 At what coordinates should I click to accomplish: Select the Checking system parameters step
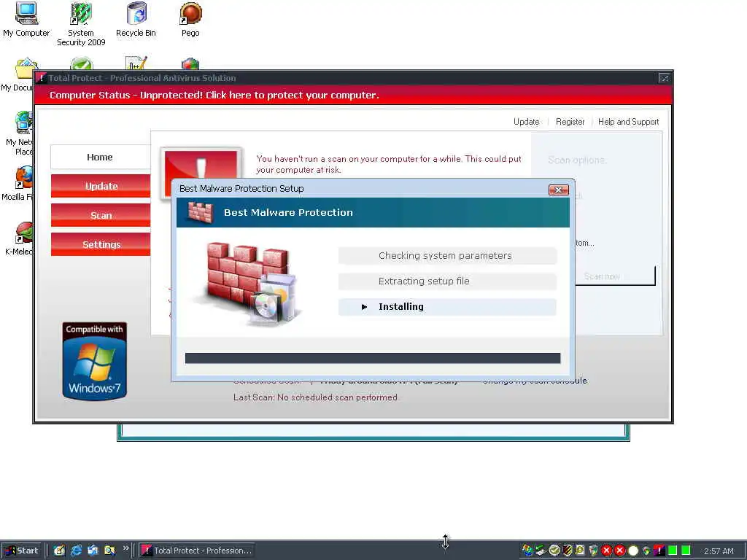(447, 256)
